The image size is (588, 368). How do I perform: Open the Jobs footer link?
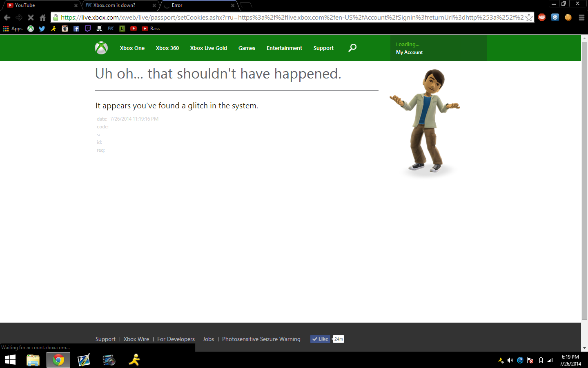(x=208, y=339)
